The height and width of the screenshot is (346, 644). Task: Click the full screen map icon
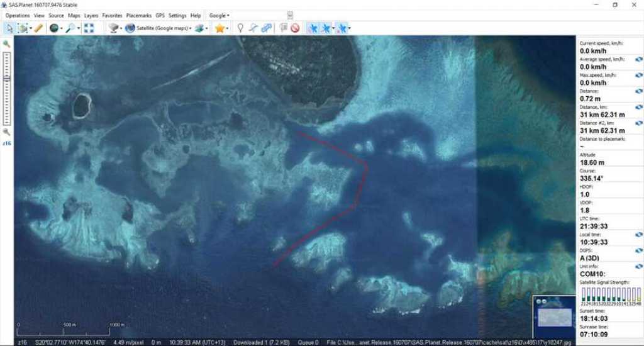[89, 28]
